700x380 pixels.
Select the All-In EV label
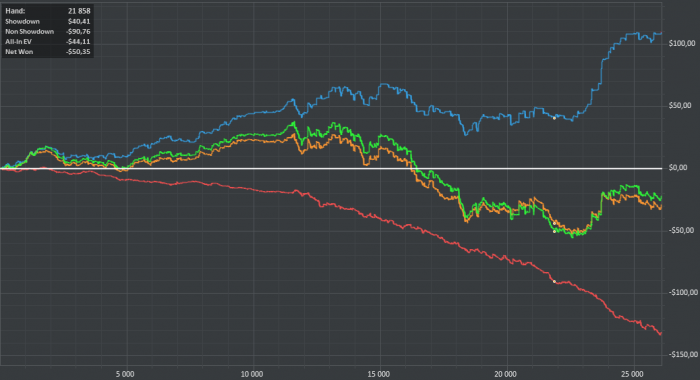point(18,42)
